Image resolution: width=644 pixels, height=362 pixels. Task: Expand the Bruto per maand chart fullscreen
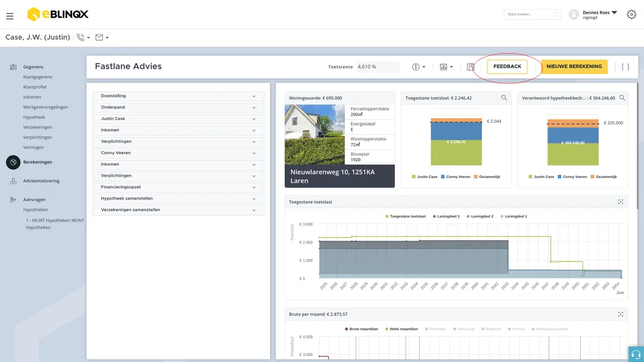click(x=620, y=314)
